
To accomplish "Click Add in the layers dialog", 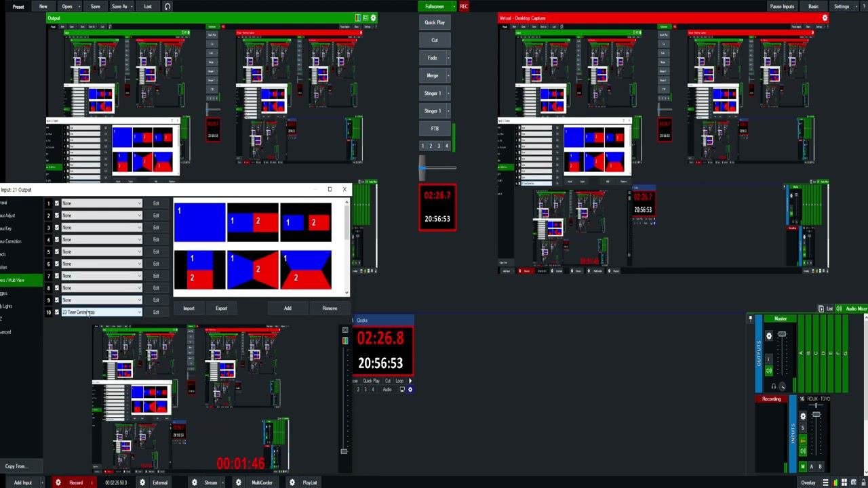I will [288, 308].
